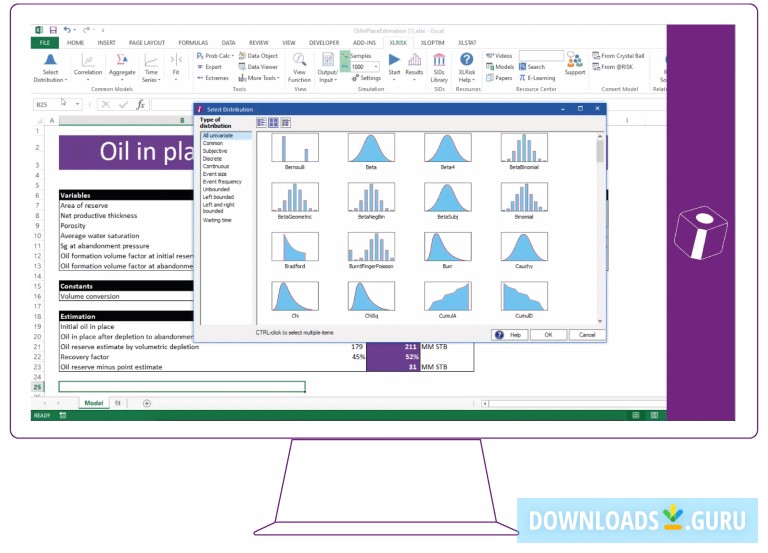Open the Data Viewer tool
Screen dimensions: 768x553
258,67
